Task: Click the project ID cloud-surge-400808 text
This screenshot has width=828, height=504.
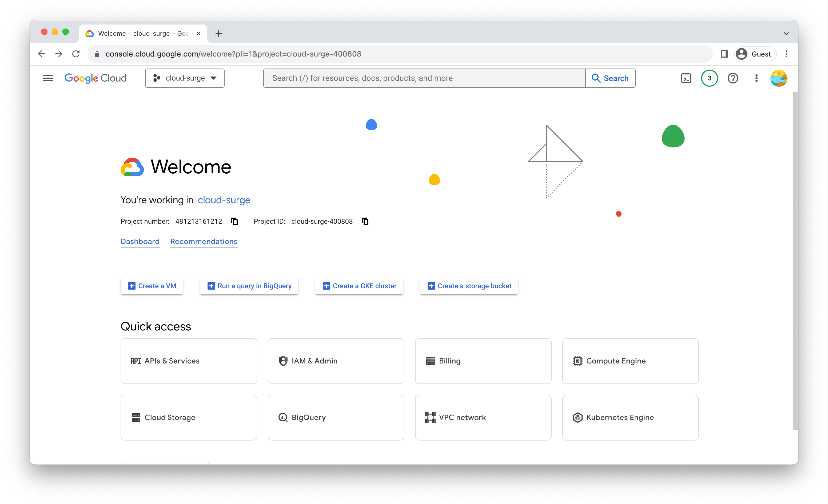Action: (x=322, y=221)
